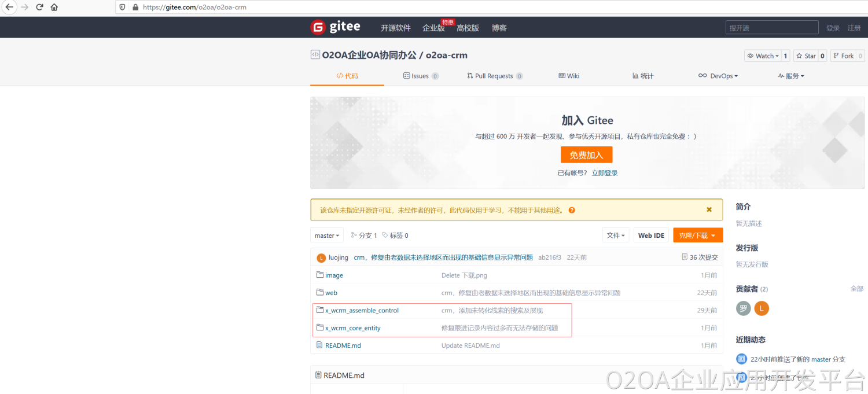Open the image folder
Image resolution: width=868 pixels, height=394 pixels.
tap(334, 275)
